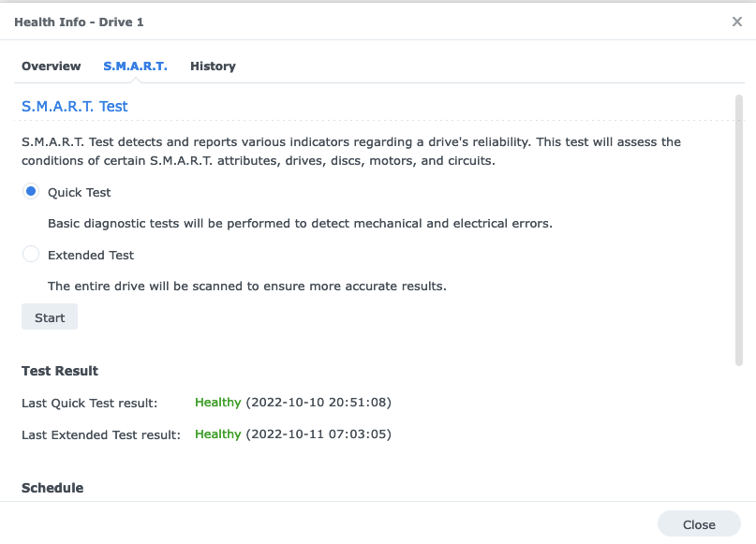
Task: Click the 2022-10-11 extended test timestamp
Action: (319, 434)
